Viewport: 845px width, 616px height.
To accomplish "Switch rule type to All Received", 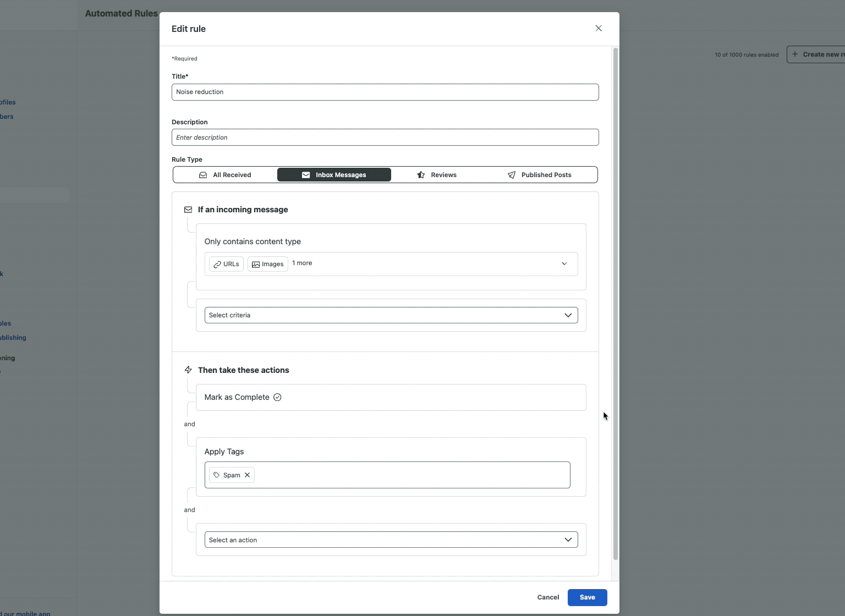I will pyautogui.click(x=226, y=174).
